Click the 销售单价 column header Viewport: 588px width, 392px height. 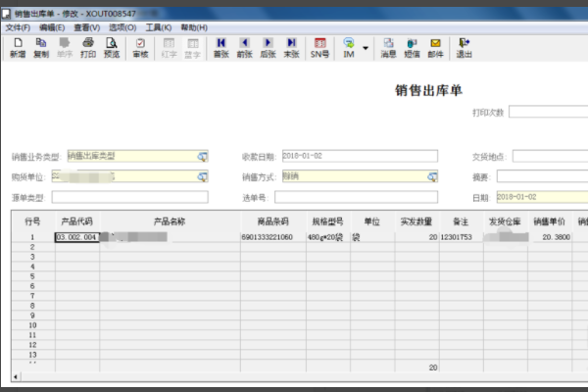550,221
